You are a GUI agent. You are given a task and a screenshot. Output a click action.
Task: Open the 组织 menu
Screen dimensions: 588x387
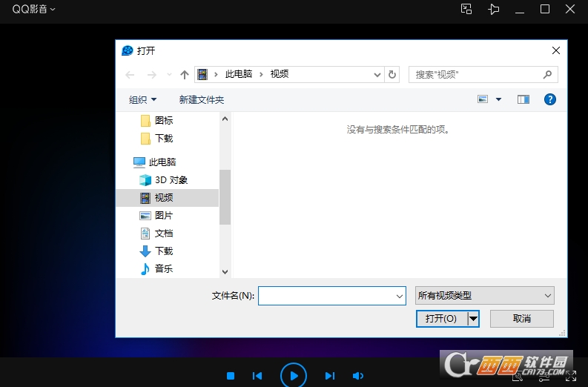142,100
